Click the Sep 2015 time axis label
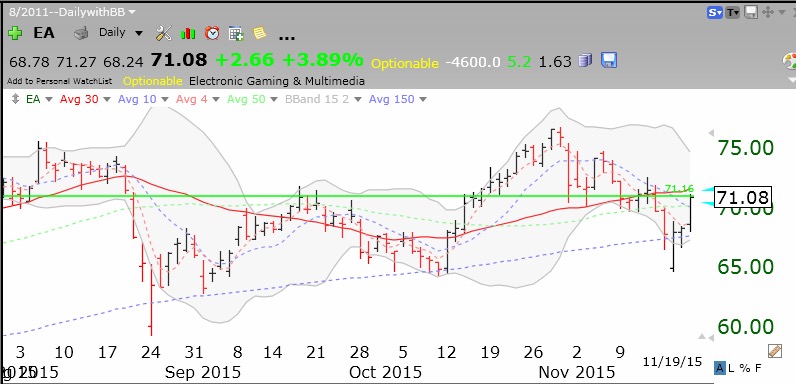 click(203, 372)
